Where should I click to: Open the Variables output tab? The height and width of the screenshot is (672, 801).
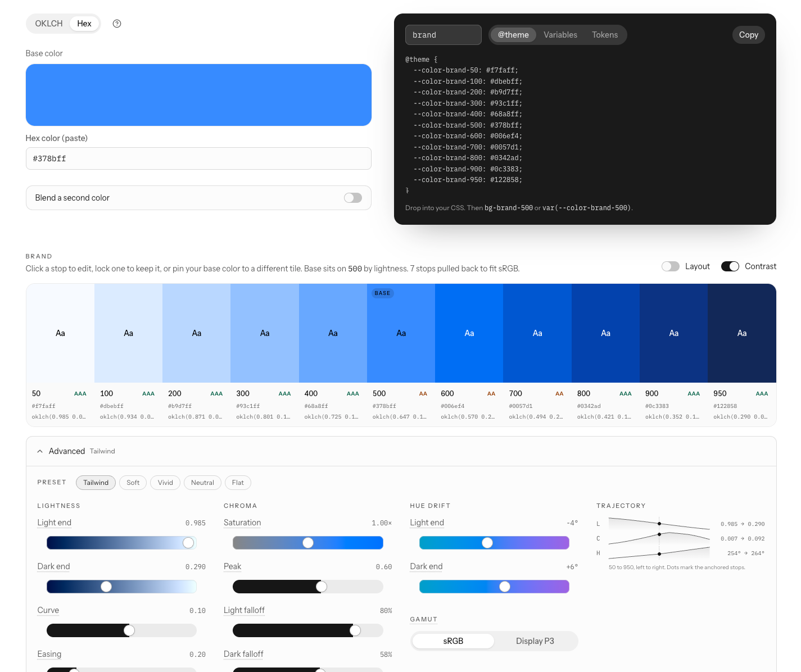[560, 35]
